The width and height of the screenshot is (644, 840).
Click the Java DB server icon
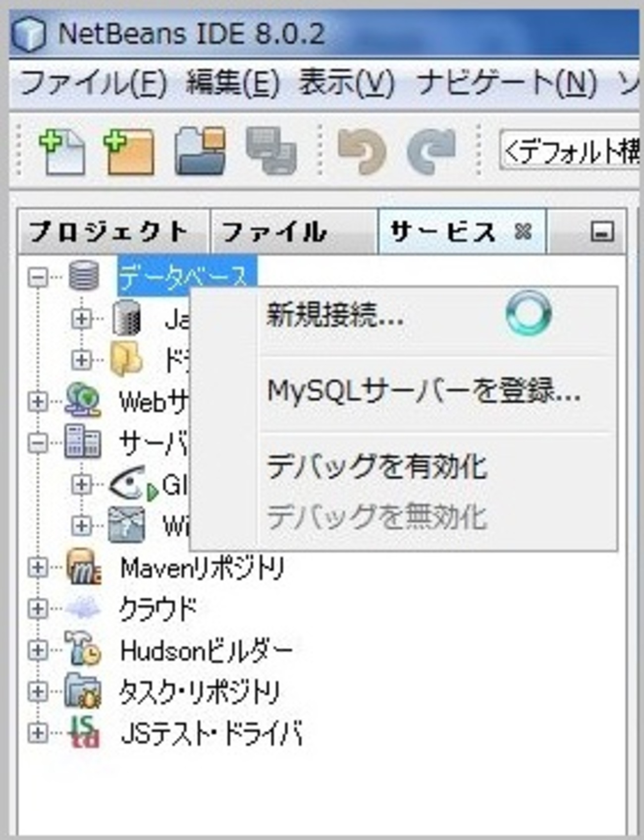127,318
